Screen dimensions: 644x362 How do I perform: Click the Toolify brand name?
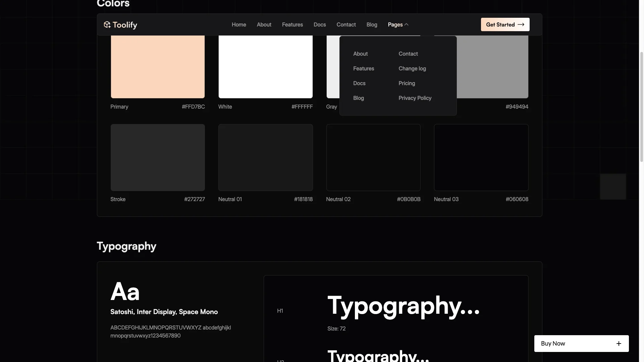click(x=125, y=25)
